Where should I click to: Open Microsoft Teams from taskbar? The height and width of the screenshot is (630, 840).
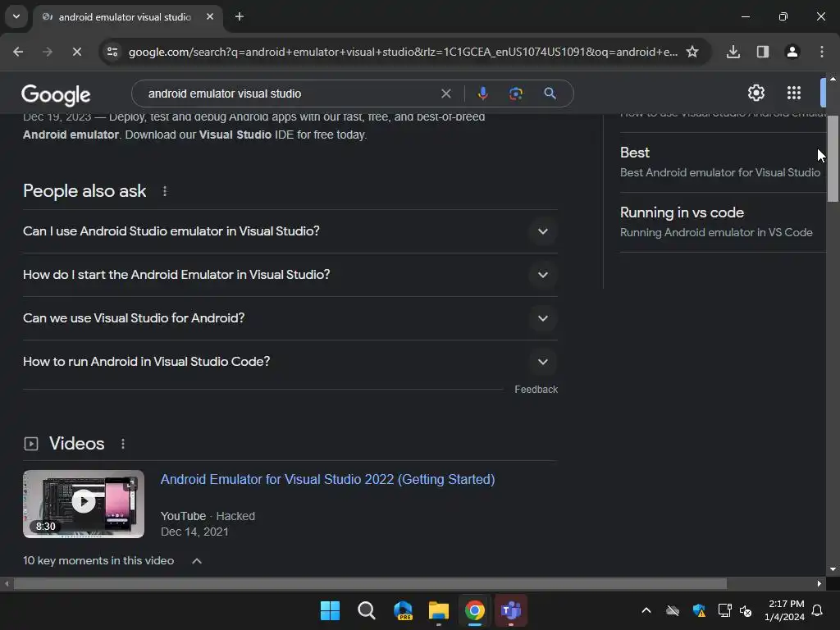point(511,610)
